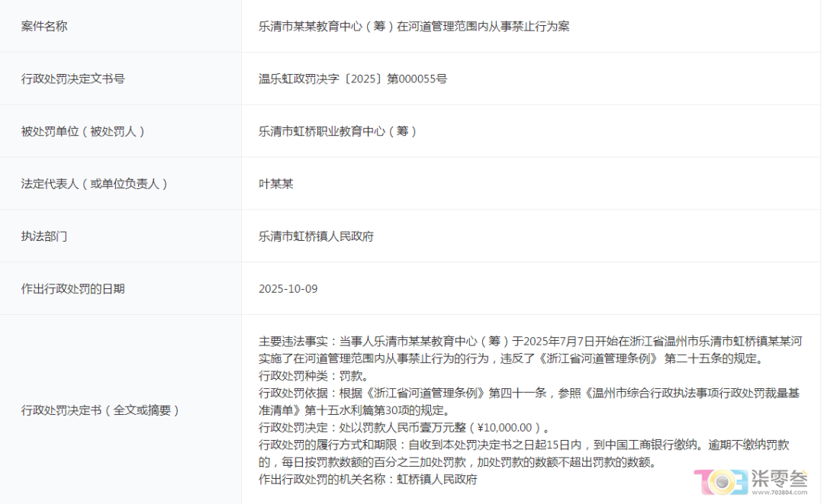Click the 行政处罚决定文书号 label
The width and height of the screenshot is (824, 504).
click(x=72, y=79)
